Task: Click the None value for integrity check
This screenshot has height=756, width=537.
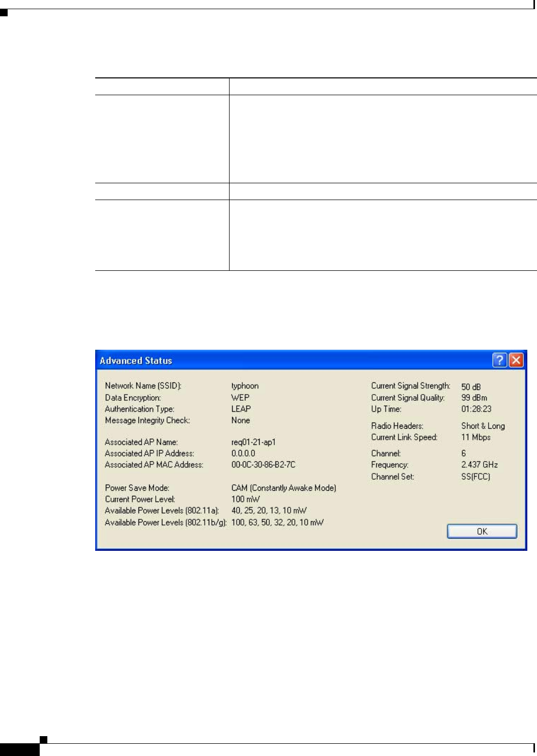Action: click(x=240, y=420)
